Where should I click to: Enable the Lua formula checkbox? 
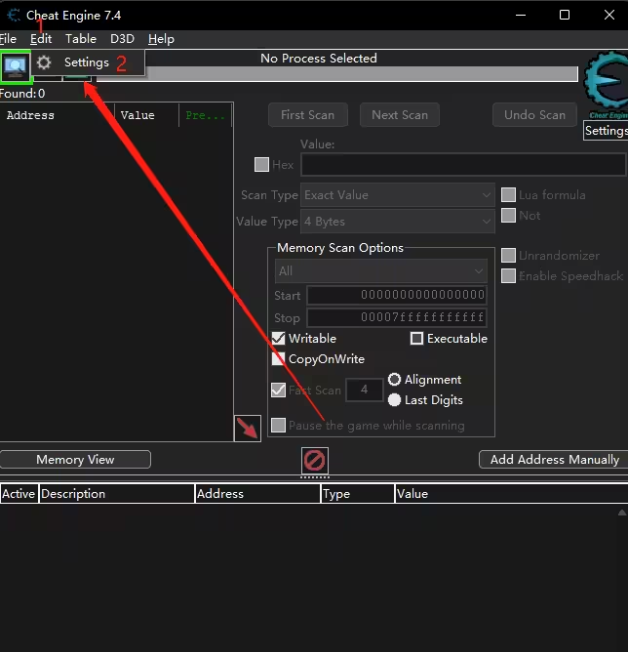508,195
